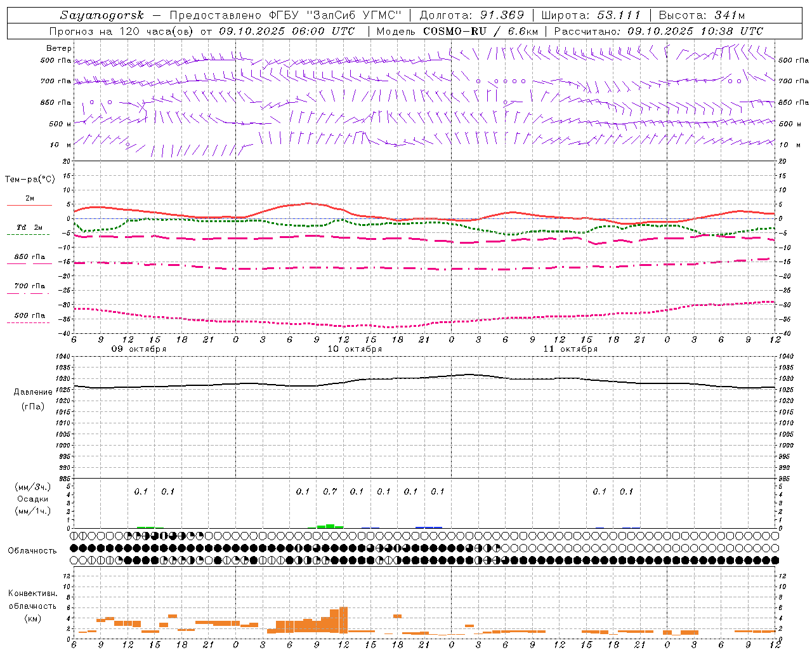Click the '09 октября' date label
The height and width of the screenshot is (650, 812).
[x=139, y=349]
